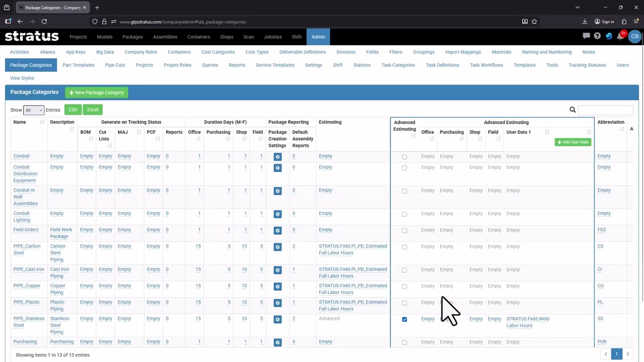Open the Assemblies top menu
The height and width of the screenshot is (362, 644).
[165, 37]
